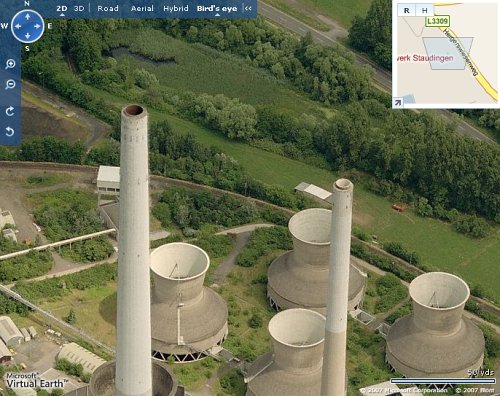Image resolution: width=500 pixels, height=396 pixels.
Task: Switch to 2D mode
Action: click(62, 8)
